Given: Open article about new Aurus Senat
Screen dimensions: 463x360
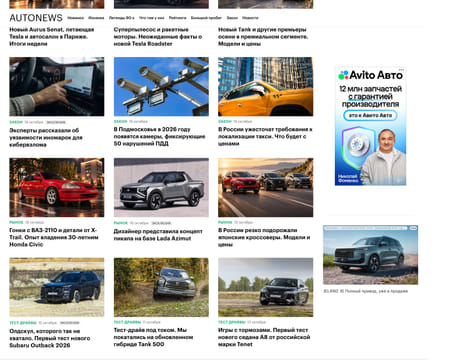Looking at the screenshot, I should [x=52, y=37].
